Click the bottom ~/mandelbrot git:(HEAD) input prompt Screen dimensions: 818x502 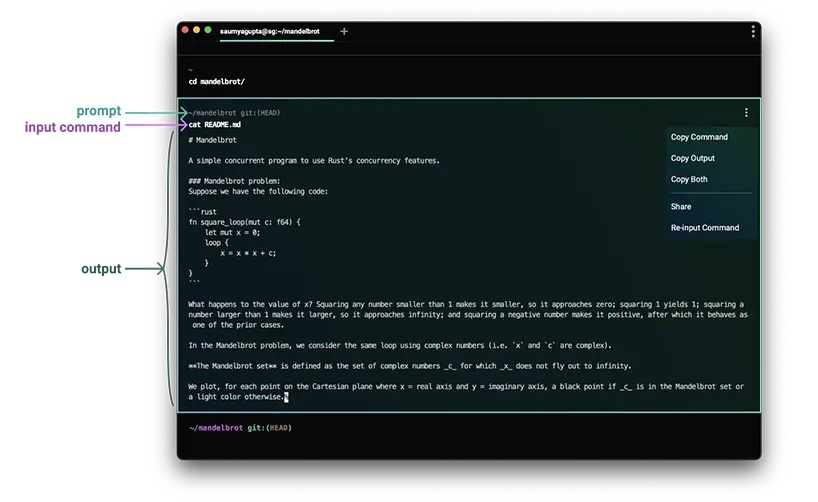(240, 428)
